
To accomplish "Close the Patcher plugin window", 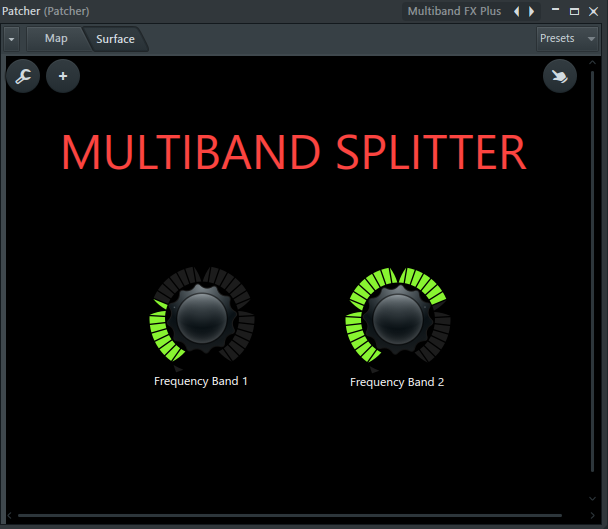I will 592,11.
